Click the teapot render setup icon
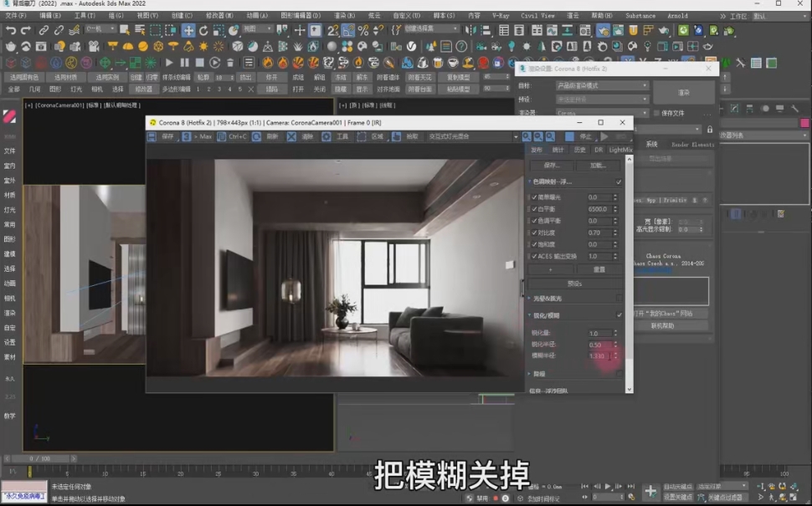 coord(603,30)
